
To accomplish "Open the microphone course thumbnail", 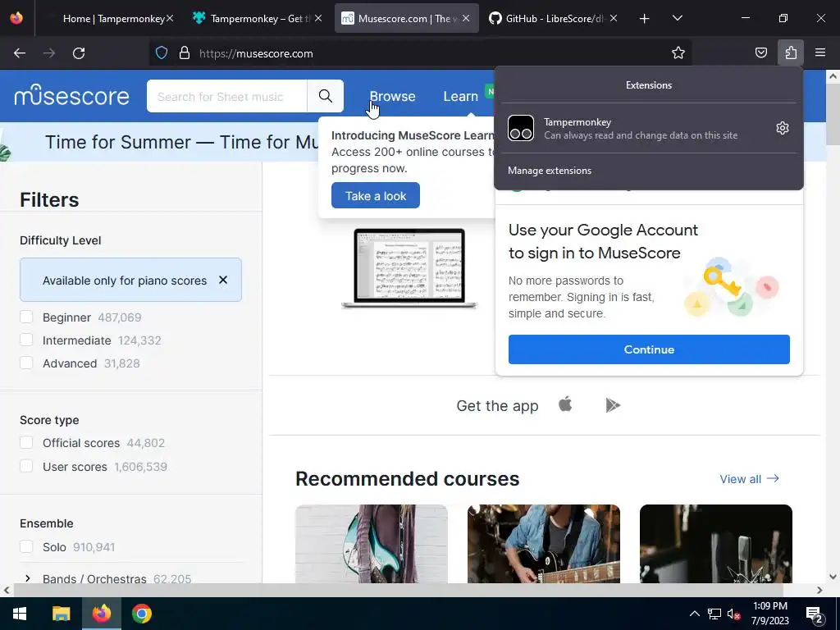I will click(x=715, y=544).
